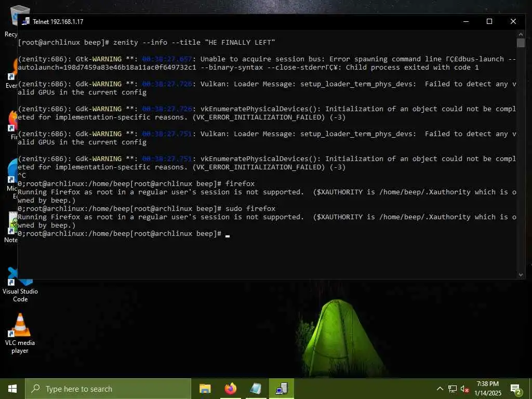The image size is (532, 399).
Task: Click the terminal scrollbar down arrow
Action: [521, 275]
